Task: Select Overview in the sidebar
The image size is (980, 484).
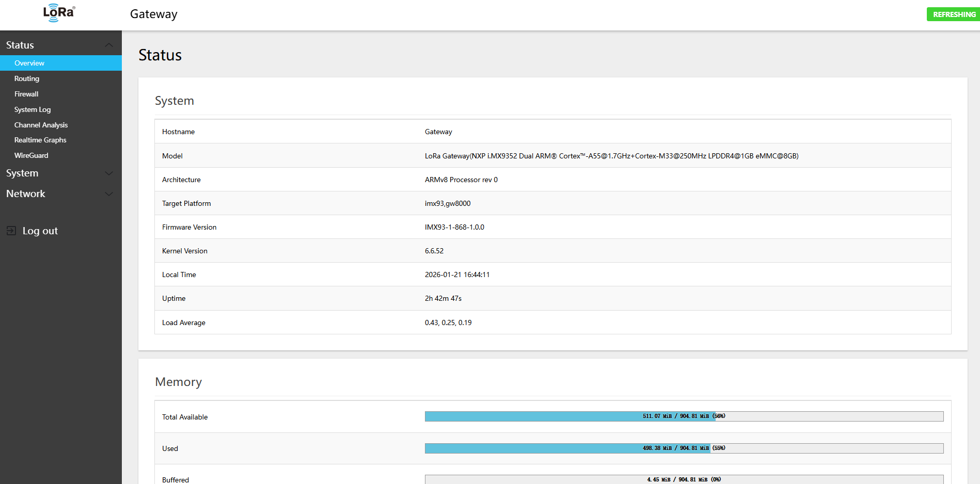Action: (29, 63)
